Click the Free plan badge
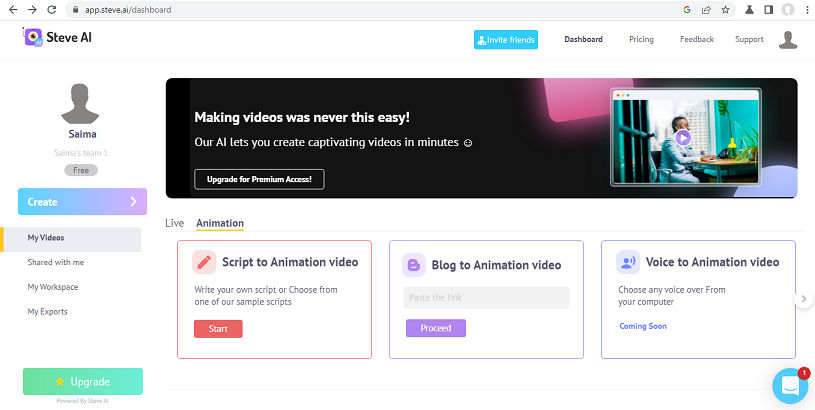Image resolution: width=815 pixels, height=410 pixels. tap(81, 170)
